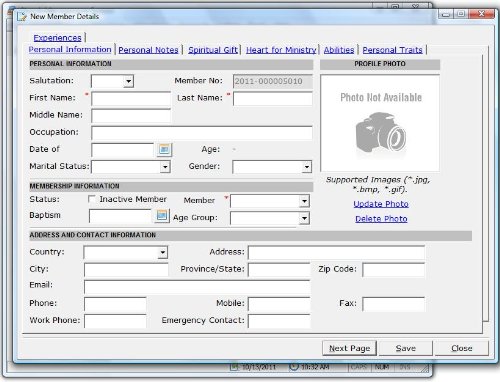Focus the Fax input field
500x382 pixels.
[394, 304]
